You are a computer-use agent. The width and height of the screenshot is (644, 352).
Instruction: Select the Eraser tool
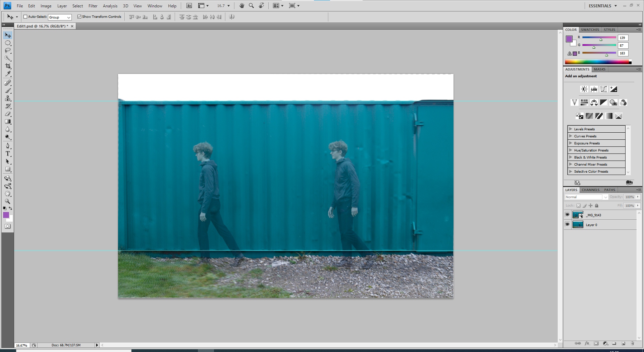click(8, 114)
